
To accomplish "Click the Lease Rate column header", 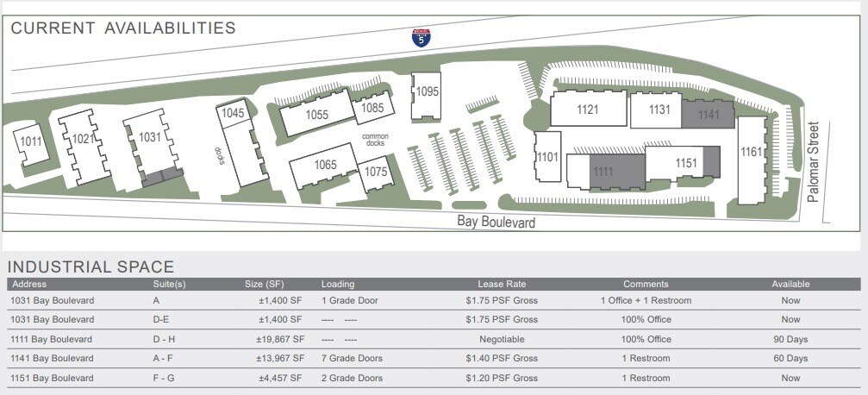I will pyautogui.click(x=502, y=284).
